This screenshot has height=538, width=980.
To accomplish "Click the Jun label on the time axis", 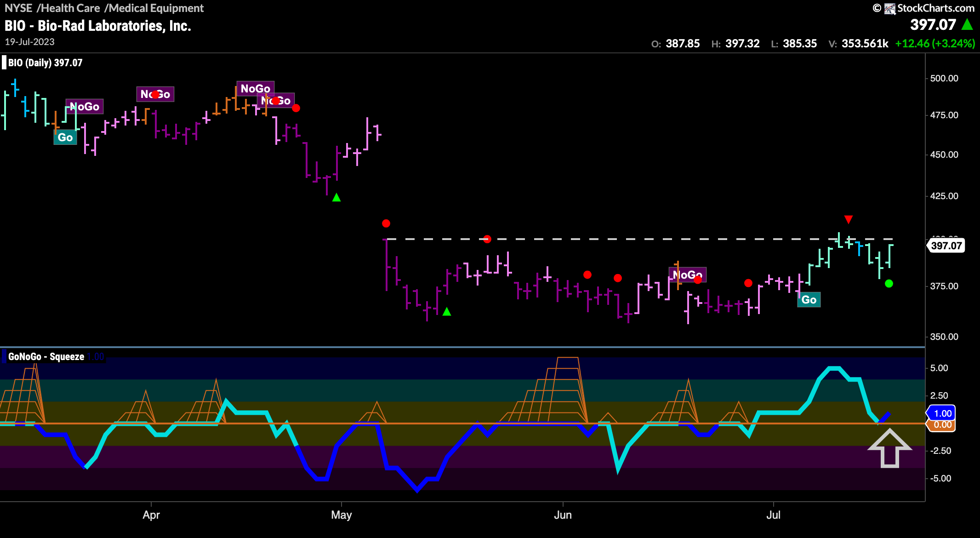I will click(x=563, y=515).
